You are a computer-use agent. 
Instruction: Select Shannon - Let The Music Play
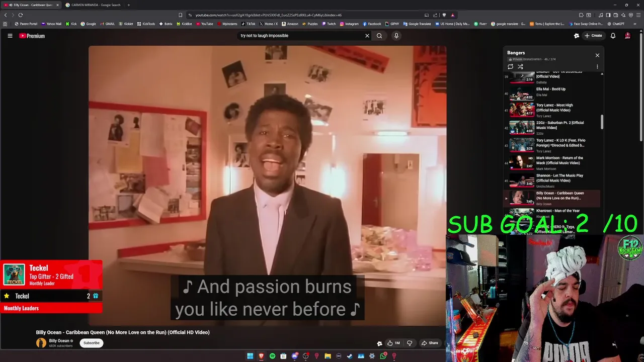pyautogui.click(x=552, y=180)
